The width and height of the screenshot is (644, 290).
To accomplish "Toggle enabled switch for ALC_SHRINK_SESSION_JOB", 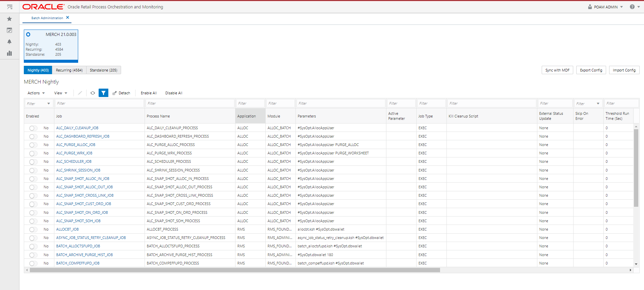I will click(33, 170).
